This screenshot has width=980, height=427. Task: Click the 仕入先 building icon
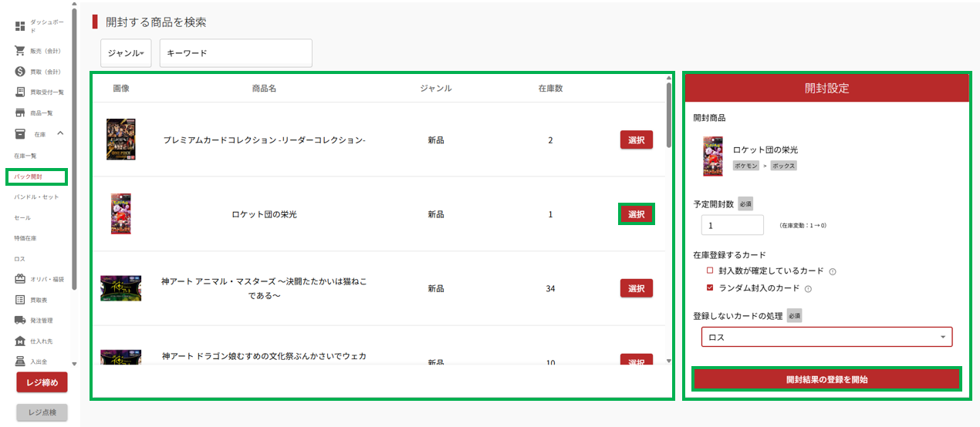click(20, 341)
